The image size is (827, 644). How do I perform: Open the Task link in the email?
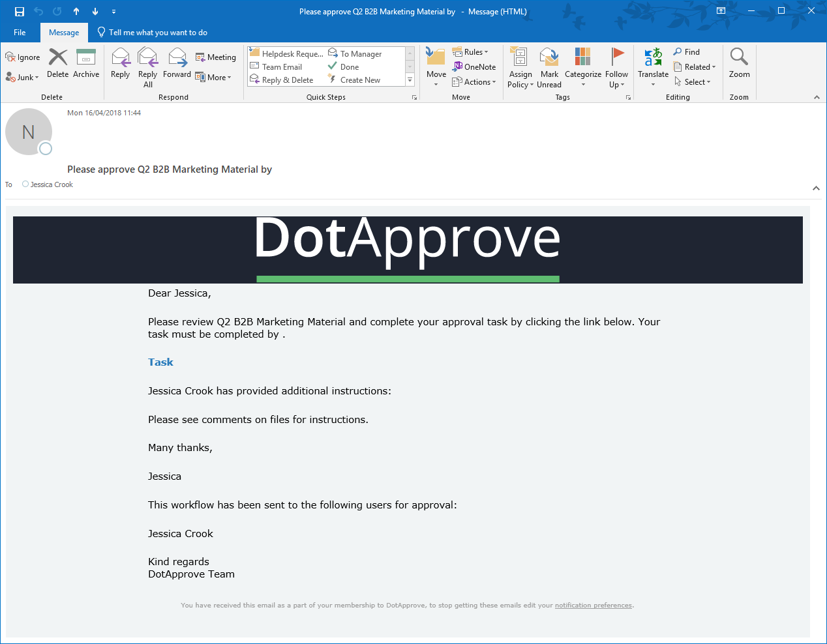[x=160, y=362]
